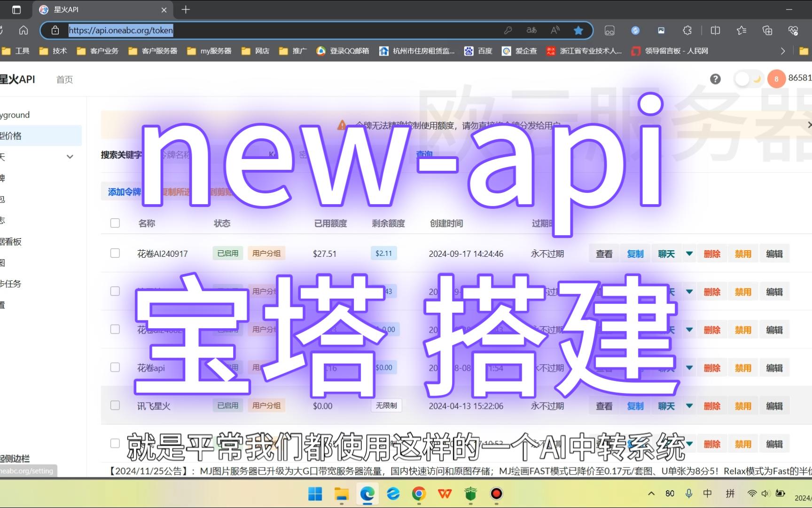Open chat dropdown arrow in 花卷api row
812x508 pixels.
[x=689, y=368]
